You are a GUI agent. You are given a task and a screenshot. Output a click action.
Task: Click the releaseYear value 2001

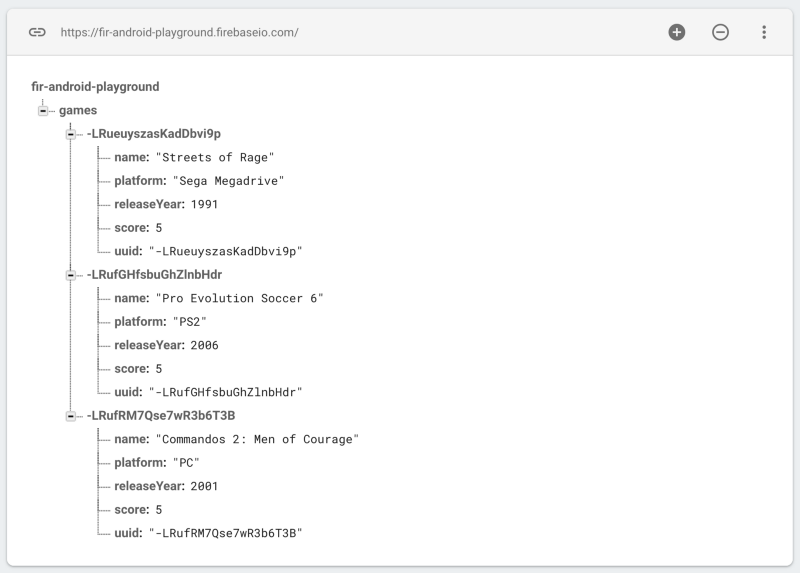click(x=204, y=486)
